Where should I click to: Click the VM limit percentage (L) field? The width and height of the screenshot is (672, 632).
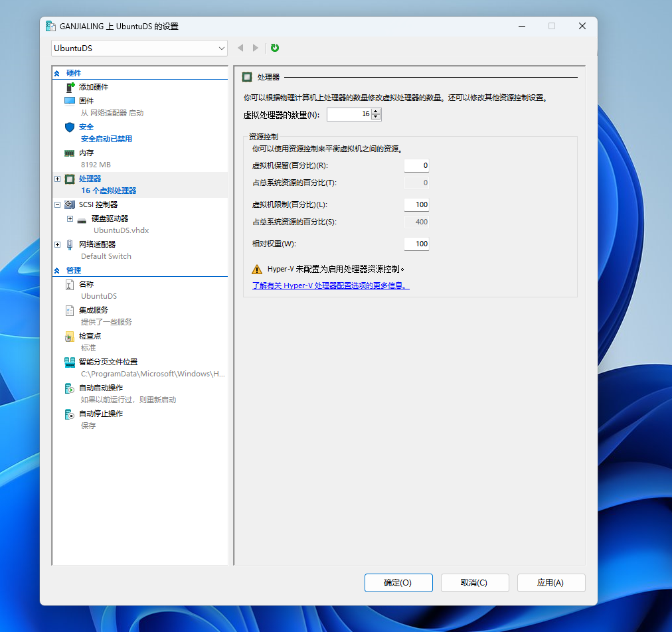click(416, 204)
